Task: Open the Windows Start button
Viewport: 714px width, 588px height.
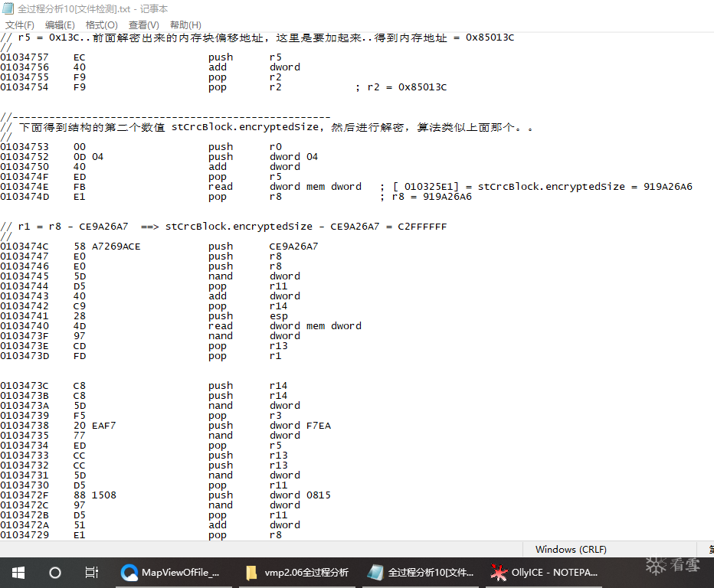Action: [x=18, y=573]
